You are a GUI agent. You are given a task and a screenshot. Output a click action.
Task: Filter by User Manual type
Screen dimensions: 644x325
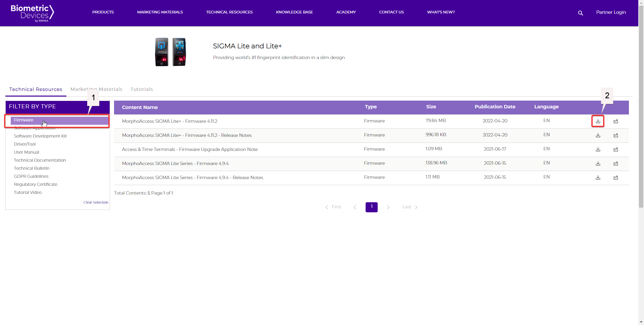click(x=26, y=152)
